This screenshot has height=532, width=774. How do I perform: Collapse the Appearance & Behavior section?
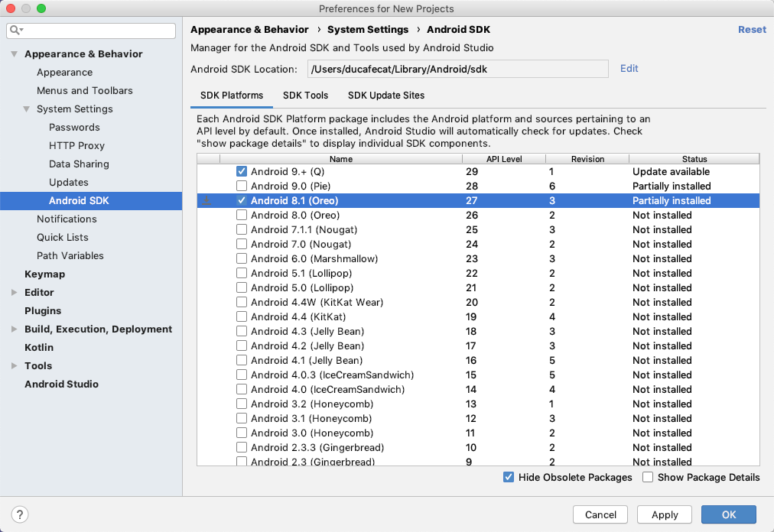click(15, 54)
